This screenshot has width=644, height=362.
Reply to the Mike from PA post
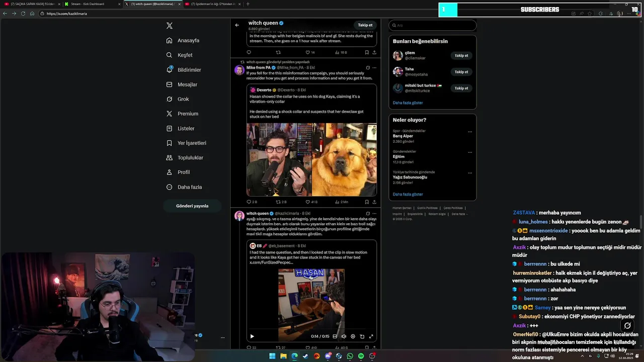click(x=249, y=202)
